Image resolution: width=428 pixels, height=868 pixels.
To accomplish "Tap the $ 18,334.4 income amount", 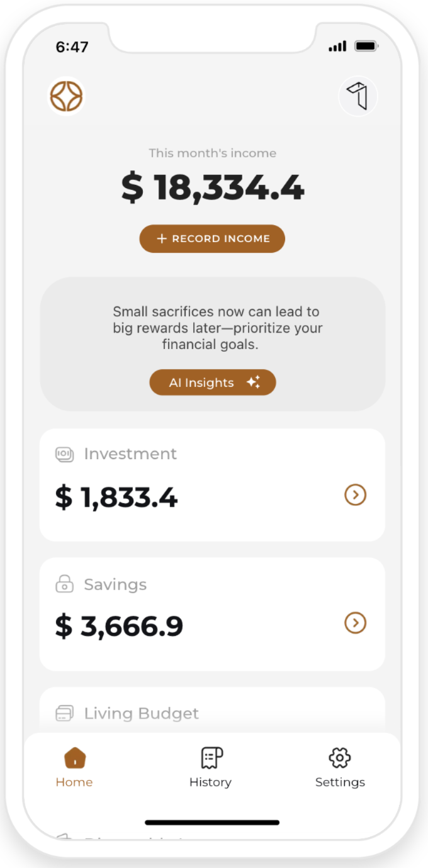I will [213, 187].
